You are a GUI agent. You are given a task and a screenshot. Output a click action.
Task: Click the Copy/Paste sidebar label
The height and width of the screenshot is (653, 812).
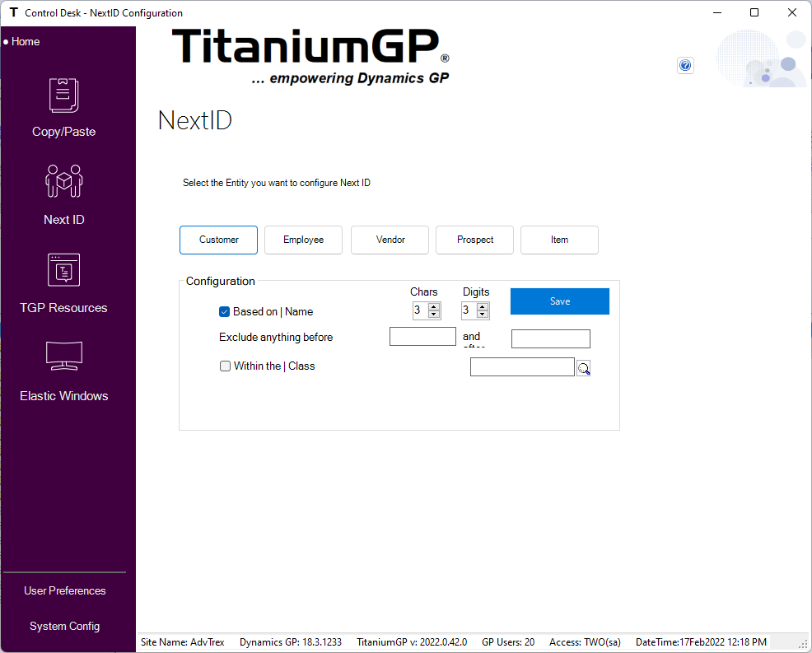[x=63, y=132]
